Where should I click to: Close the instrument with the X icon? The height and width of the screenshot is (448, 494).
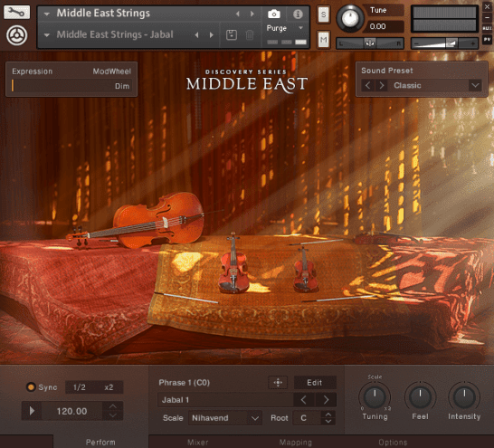[x=487, y=6]
